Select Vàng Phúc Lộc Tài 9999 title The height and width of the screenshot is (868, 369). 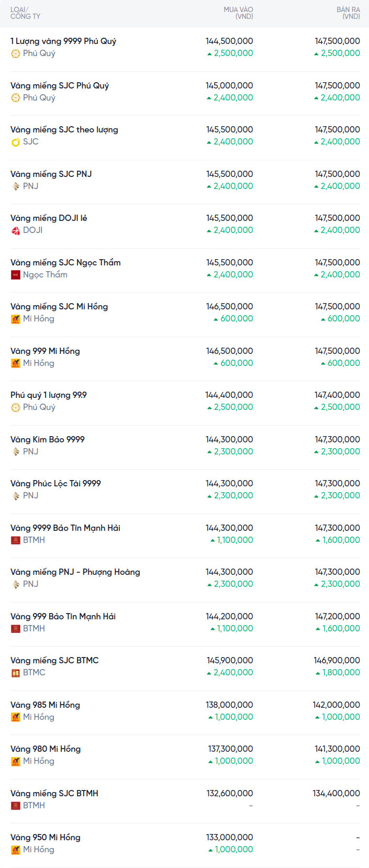click(x=55, y=483)
